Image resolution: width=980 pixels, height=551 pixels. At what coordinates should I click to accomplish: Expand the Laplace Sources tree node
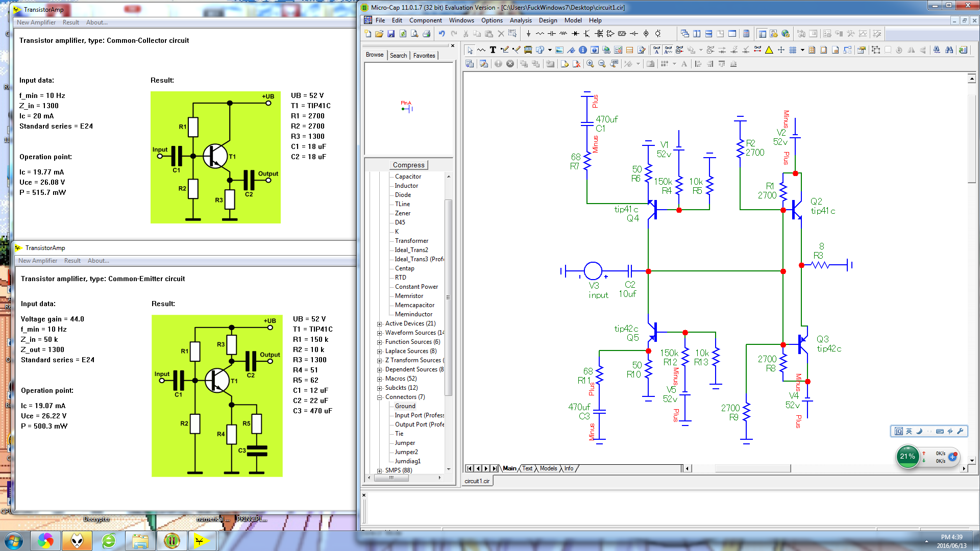click(379, 352)
